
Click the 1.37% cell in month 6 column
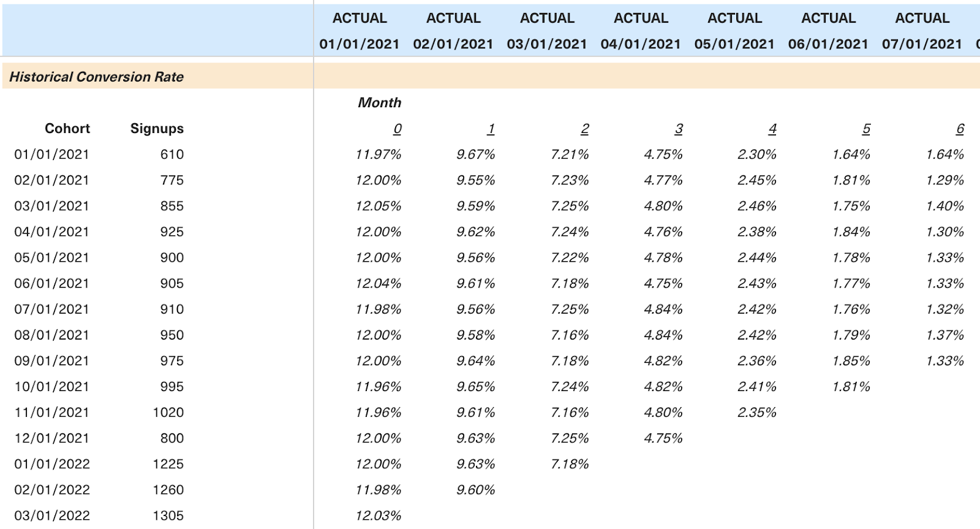pyautogui.click(x=945, y=335)
